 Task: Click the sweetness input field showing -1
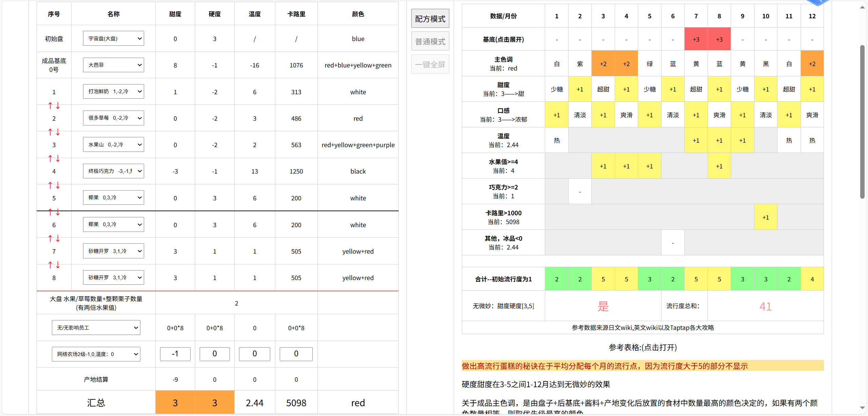coord(175,354)
